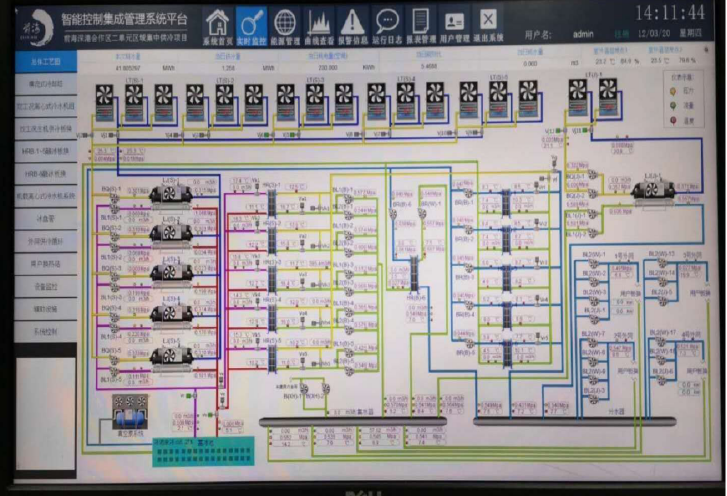727x496 pixels.
Task: Open 运行日志 speech bubble icon
Action: (x=386, y=22)
